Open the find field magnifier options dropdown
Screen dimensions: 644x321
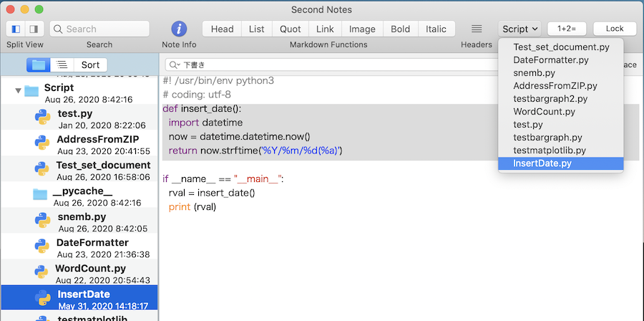point(175,65)
